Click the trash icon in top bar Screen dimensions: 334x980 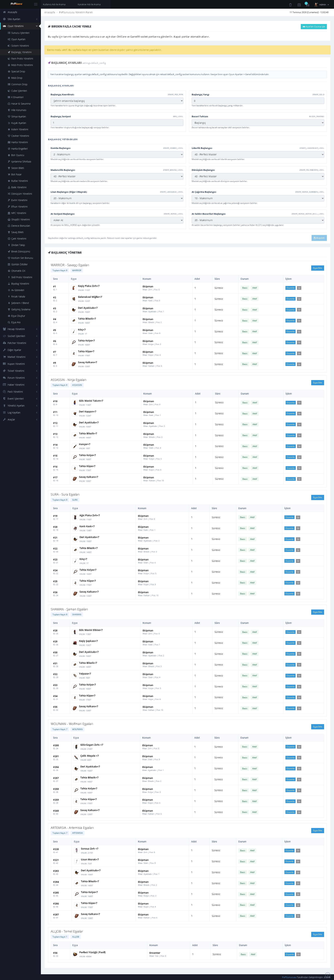(290, 5)
